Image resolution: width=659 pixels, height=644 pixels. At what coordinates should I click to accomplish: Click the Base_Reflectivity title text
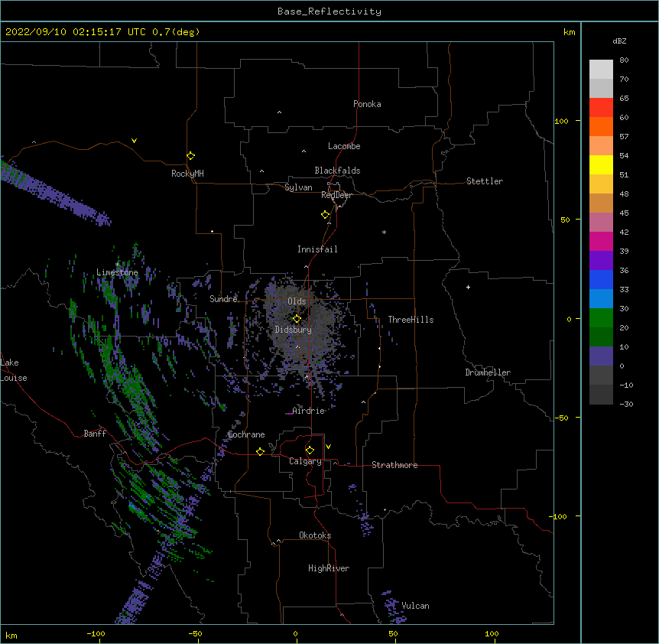(x=329, y=11)
